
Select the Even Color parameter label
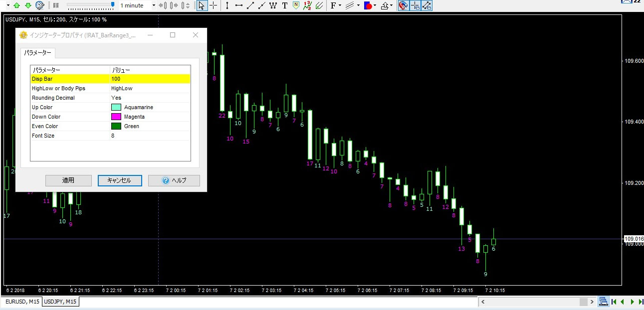(45, 126)
